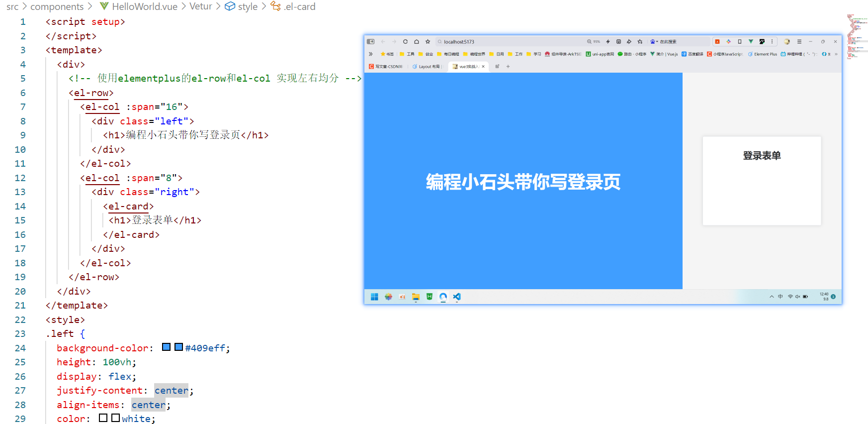This screenshot has width=868, height=424.
Task: Click the Vue devtools extension icon
Action: (751, 42)
